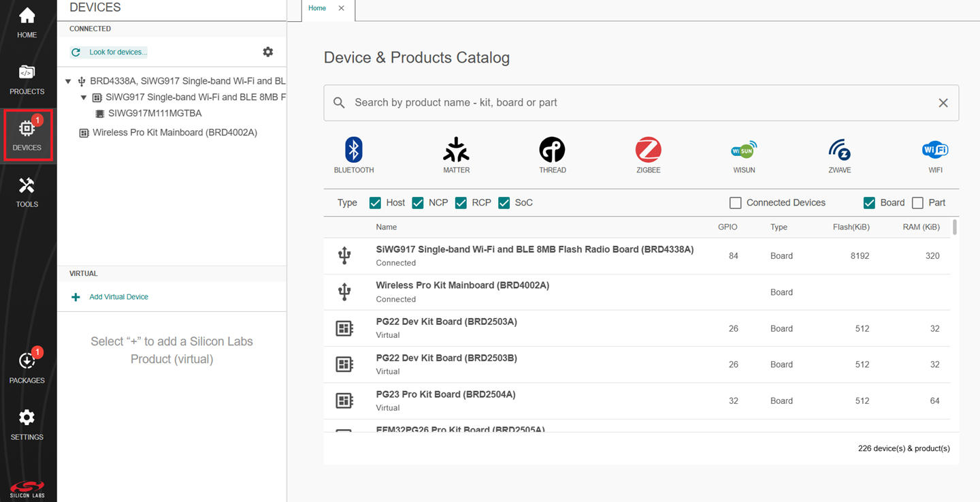Select Wireless Pro Kit Mainboard tree item
This screenshot has height=502, width=980.
(174, 133)
